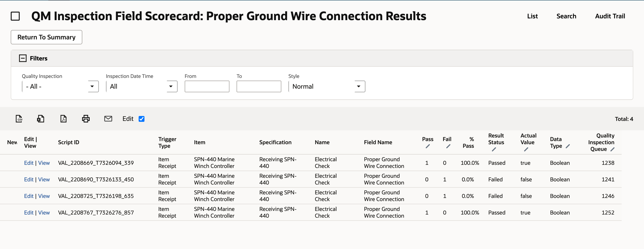The width and height of the screenshot is (644, 249).
Task: Click Trigger Type column header
Action: coord(167,142)
